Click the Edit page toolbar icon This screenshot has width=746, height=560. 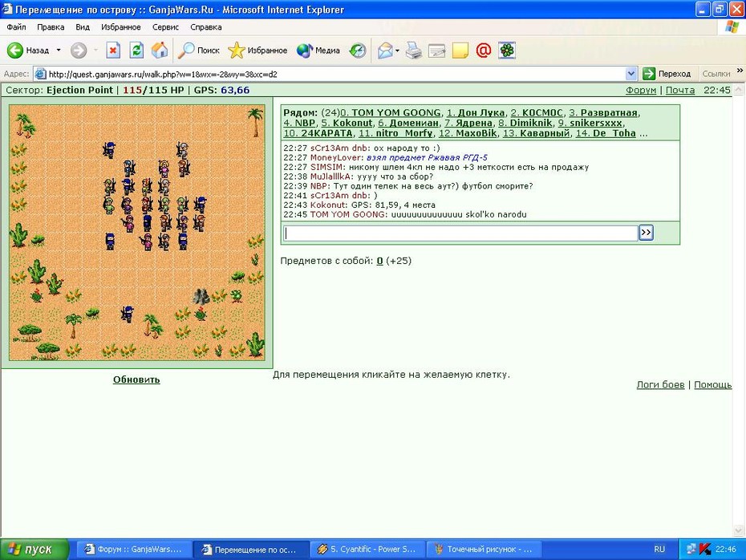436,50
